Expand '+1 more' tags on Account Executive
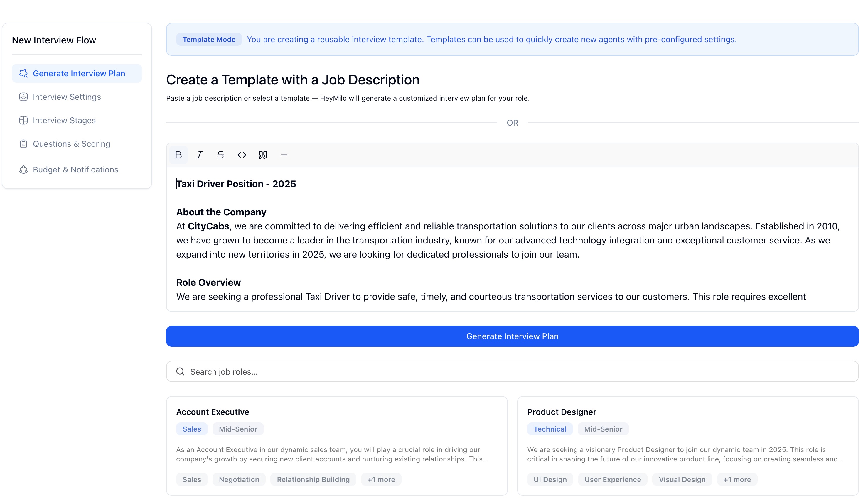863x504 pixels. 381,479
